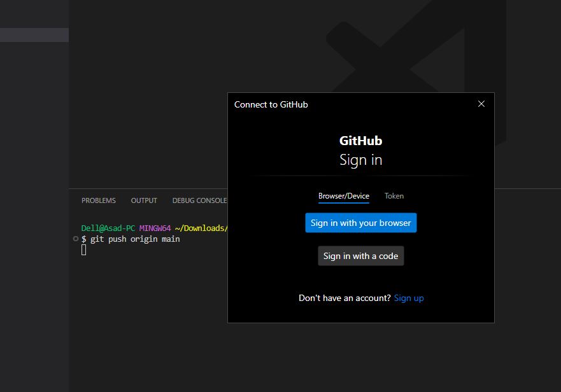Open the Sign up link

coord(409,298)
